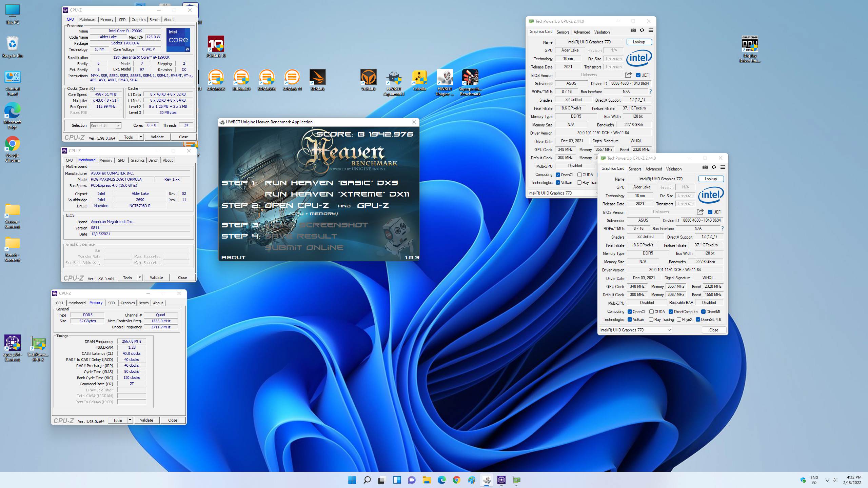Open Advanced tab in back GPU-Z window
Viewport: 868px width, 488px height.
click(582, 32)
